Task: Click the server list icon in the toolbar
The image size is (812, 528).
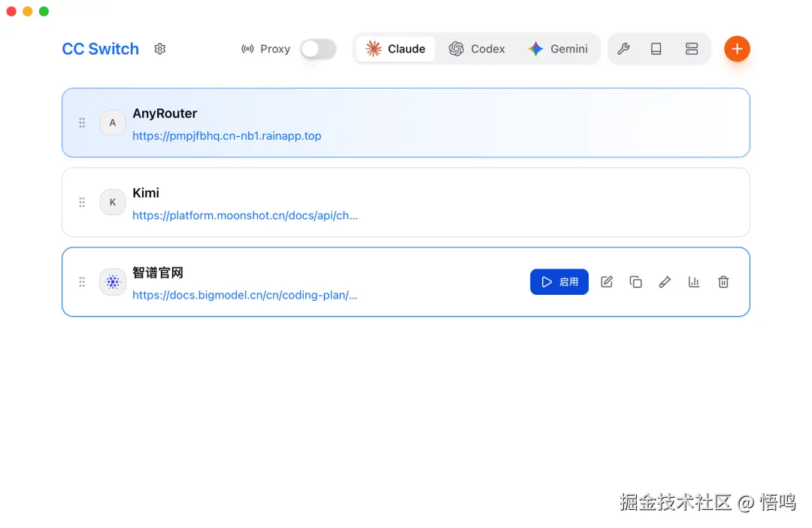Action: 692,48
